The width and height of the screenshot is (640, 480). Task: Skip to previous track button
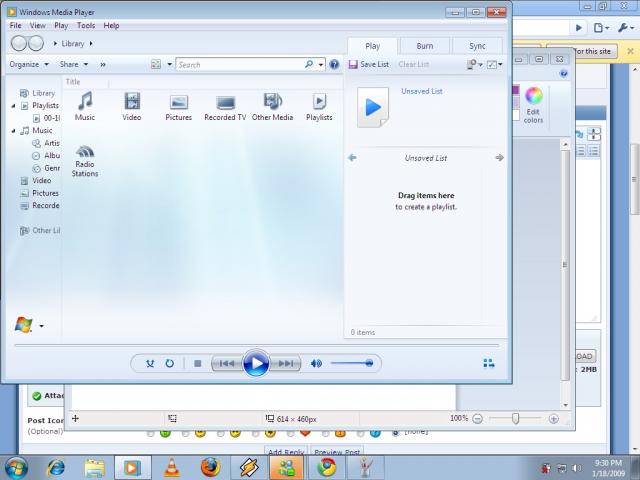(227, 363)
